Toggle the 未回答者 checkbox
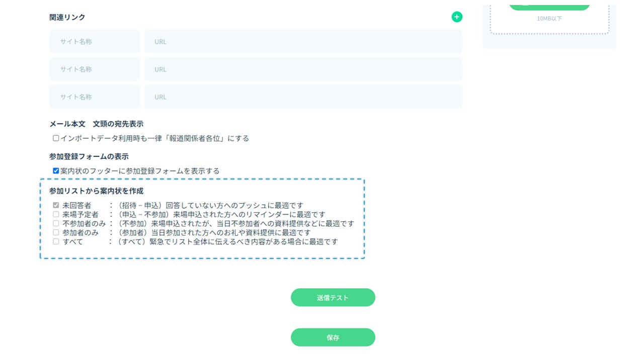644x362 pixels. coord(56,206)
